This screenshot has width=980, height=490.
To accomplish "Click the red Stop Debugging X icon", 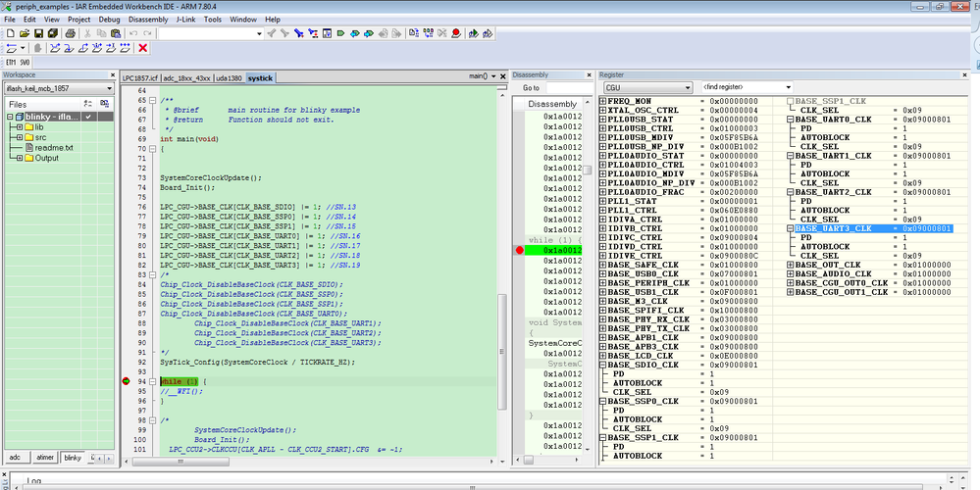I will (x=143, y=48).
